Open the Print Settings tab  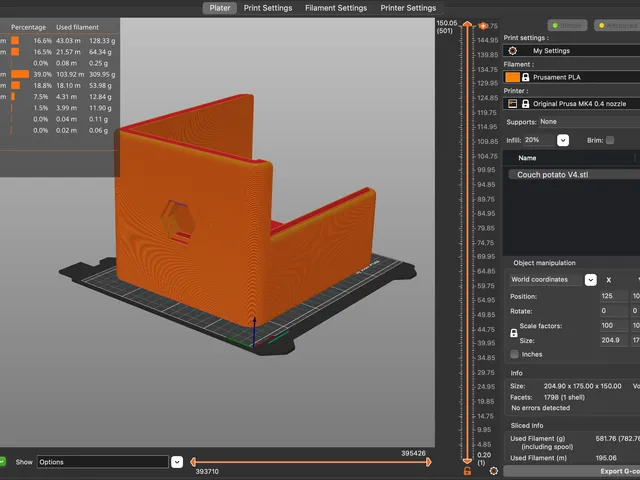click(x=268, y=8)
